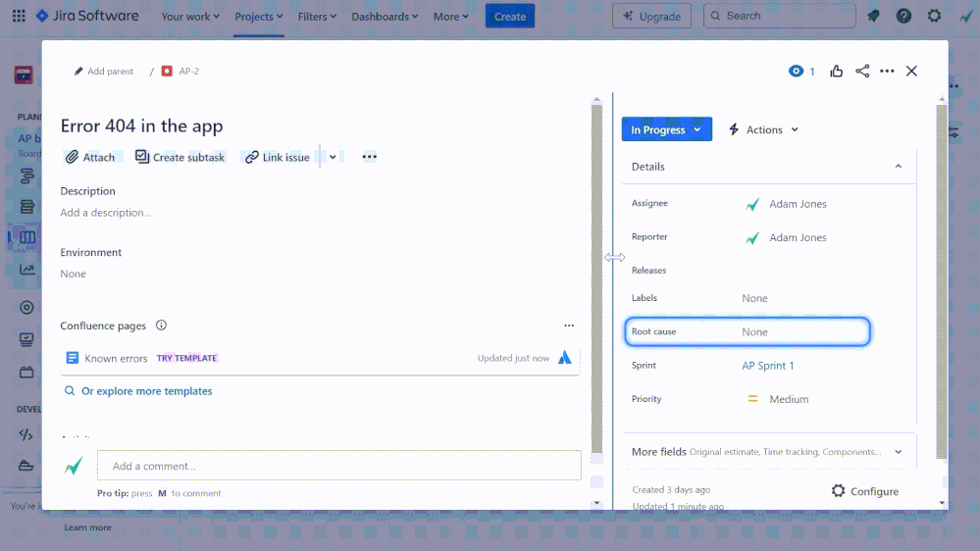Click the Configure gear button
Image resolution: width=980 pixels, height=551 pixels.
pyautogui.click(x=865, y=491)
